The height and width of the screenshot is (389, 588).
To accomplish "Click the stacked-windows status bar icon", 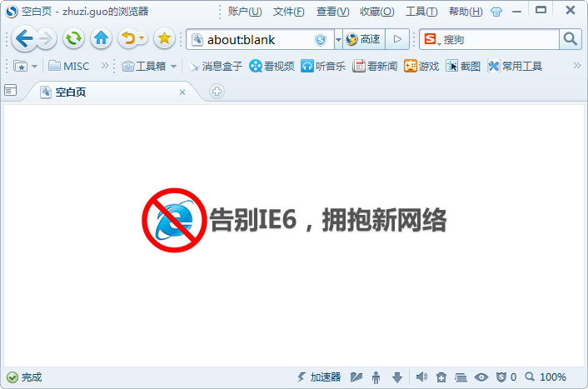I will pos(461,377).
